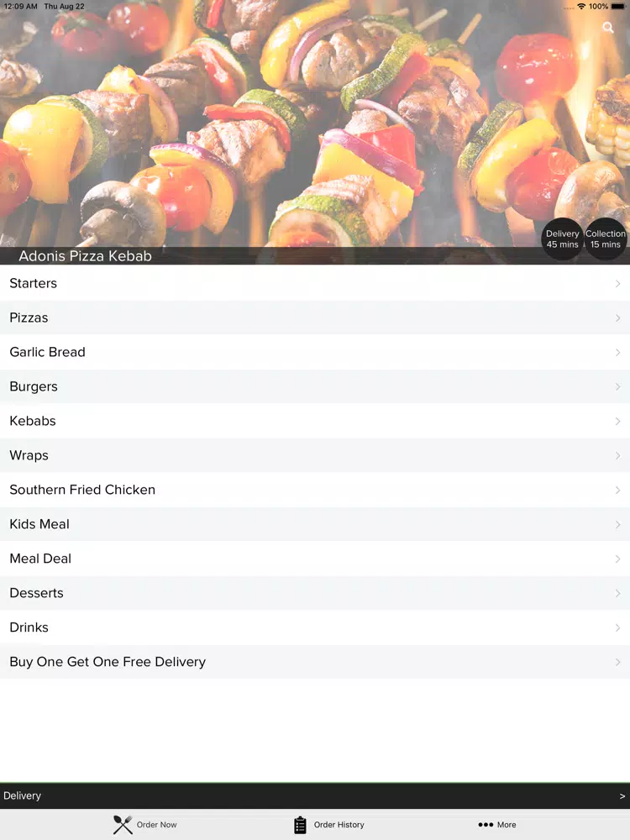Expand the Delivery bar arrow
Screen dimensions: 630x840
point(622,796)
